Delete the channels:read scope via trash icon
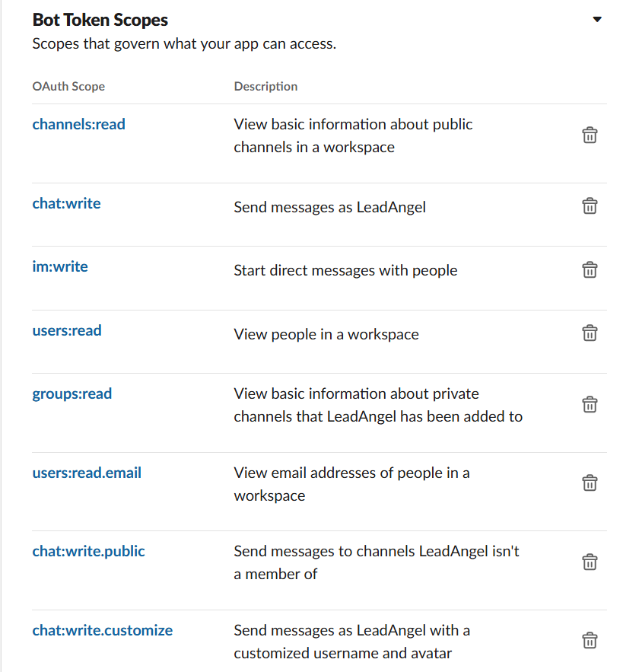The height and width of the screenshot is (672, 623). pos(590,135)
